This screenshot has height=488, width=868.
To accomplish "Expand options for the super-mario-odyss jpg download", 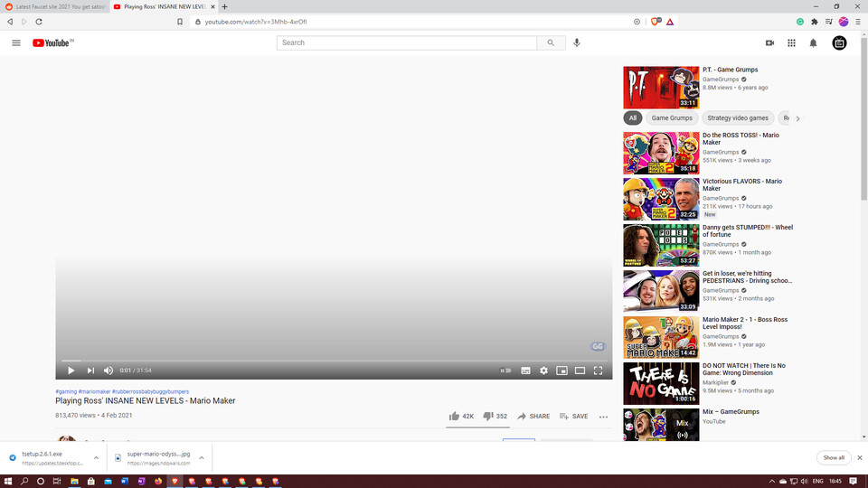I will point(202,458).
